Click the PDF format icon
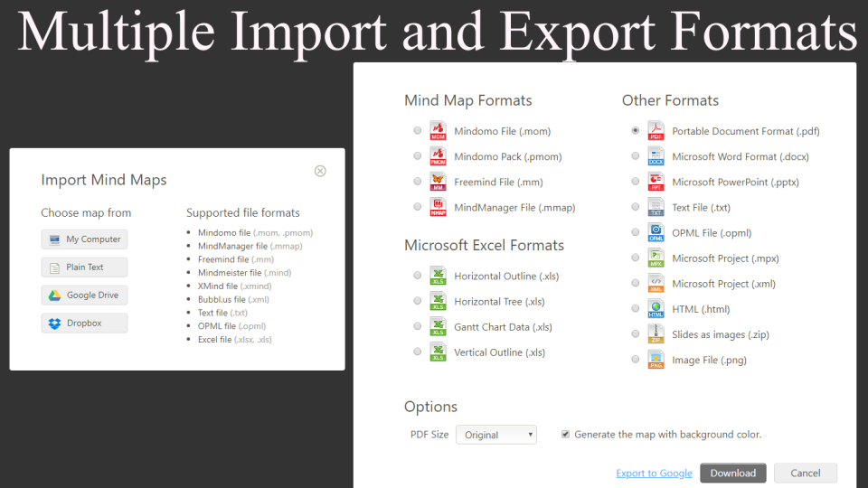Viewport: 868px width, 488px height. [656, 131]
